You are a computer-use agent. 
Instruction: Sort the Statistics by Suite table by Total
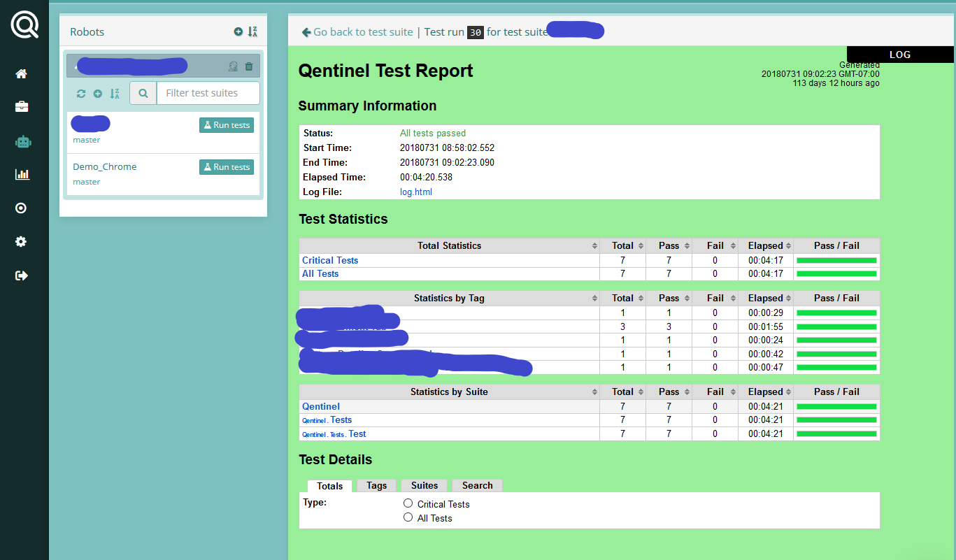622,392
